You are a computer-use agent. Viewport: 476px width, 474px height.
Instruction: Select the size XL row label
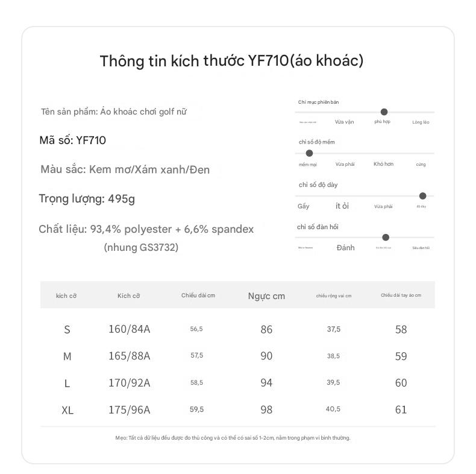click(67, 411)
